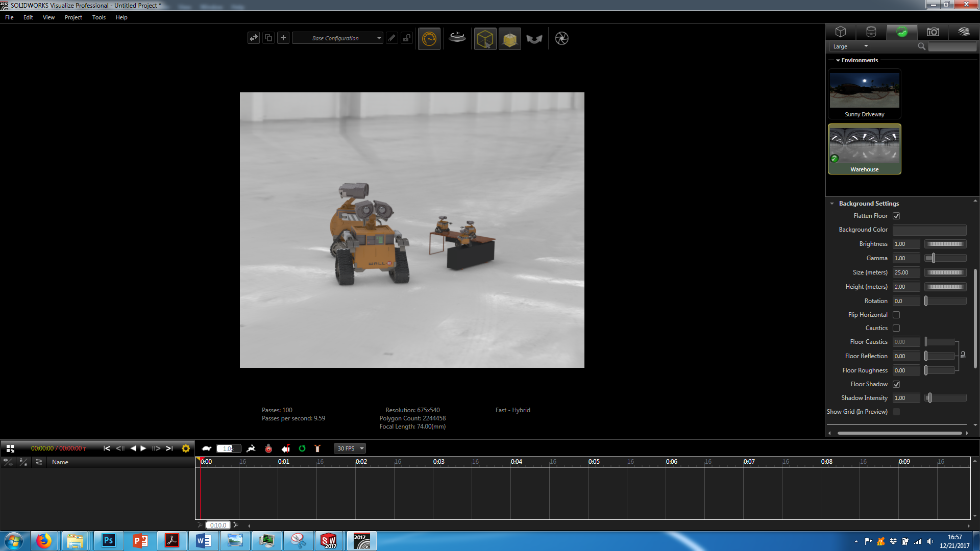Open the 30 FPS dropdown
This screenshot has height=551, width=980.
pos(350,448)
